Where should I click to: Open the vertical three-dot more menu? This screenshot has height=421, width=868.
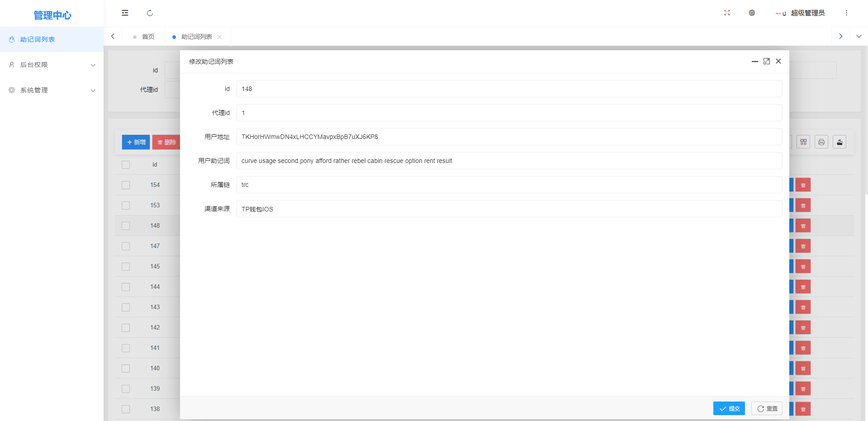tap(846, 13)
